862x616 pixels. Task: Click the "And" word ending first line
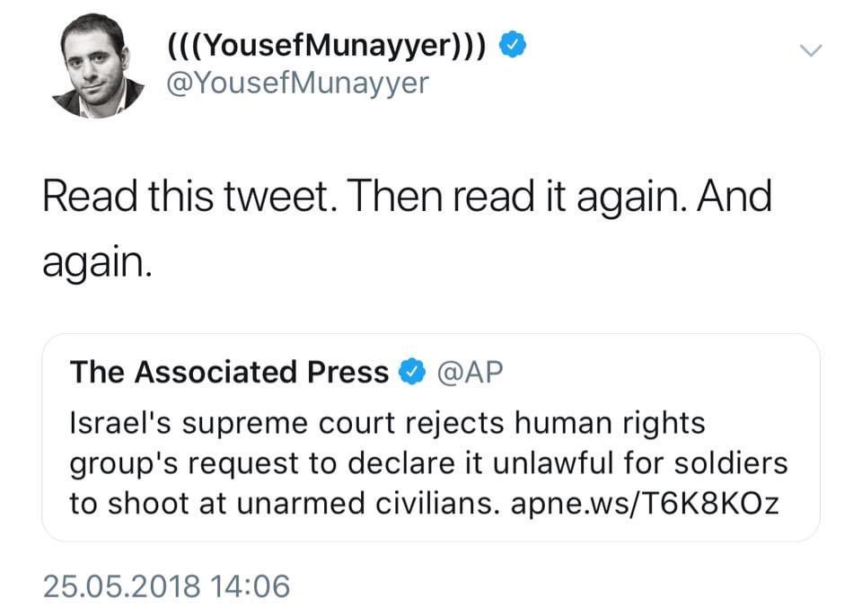[734, 197]
